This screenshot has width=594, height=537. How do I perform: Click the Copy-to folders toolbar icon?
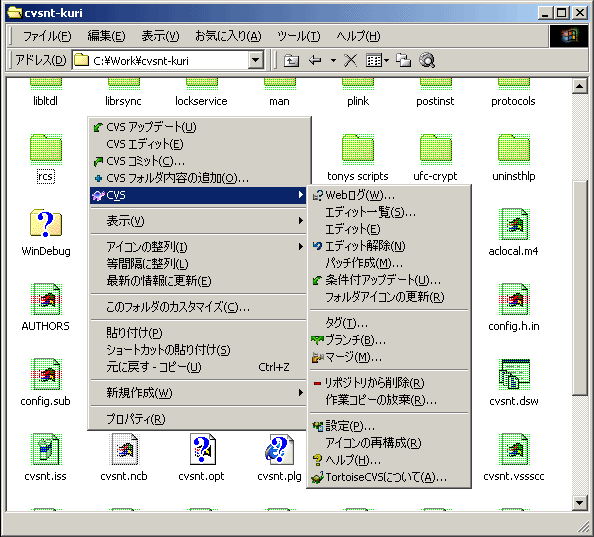pyautogui.click(x=403, y=60)
